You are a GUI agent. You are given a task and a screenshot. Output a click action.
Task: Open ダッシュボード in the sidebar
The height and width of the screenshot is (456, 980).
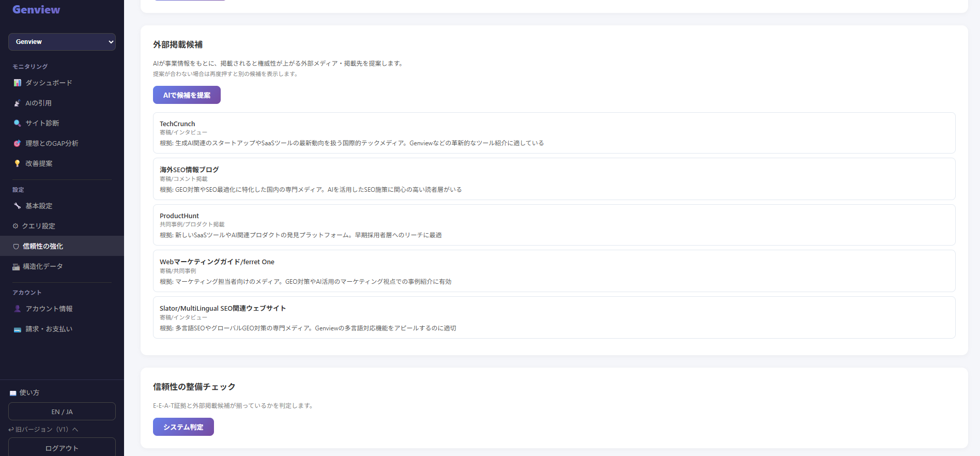(62, 83)
